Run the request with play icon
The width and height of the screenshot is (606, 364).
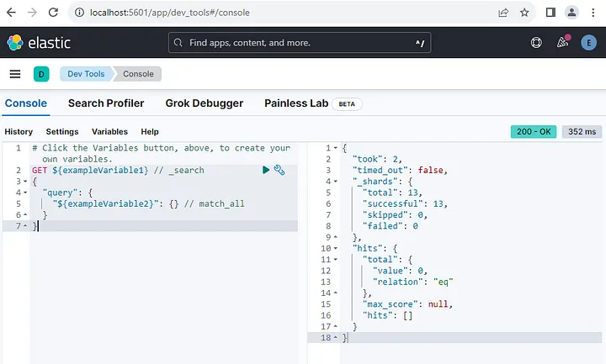point(266,170)
